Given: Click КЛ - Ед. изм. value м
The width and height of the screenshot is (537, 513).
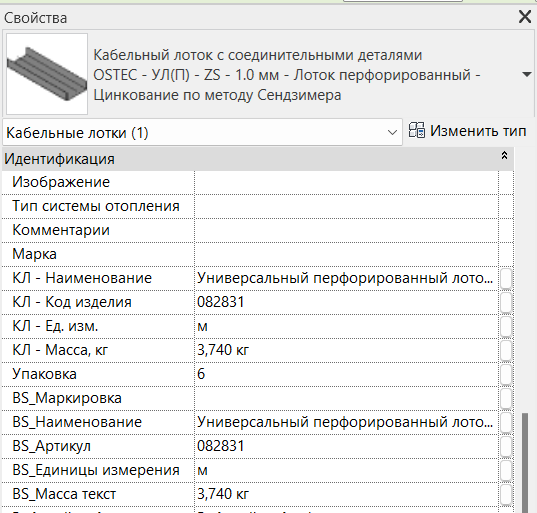Looking at the screenshot, I should click(x=202, y=327).
